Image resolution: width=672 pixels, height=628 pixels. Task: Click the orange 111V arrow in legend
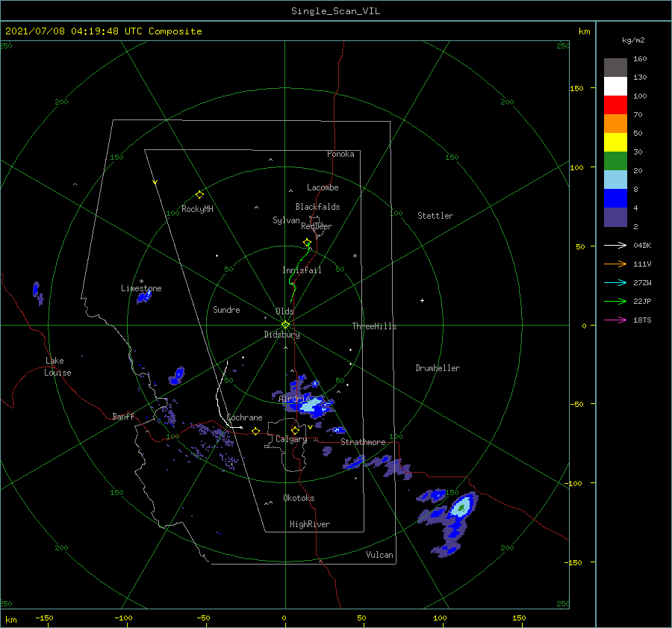[615, 264]
